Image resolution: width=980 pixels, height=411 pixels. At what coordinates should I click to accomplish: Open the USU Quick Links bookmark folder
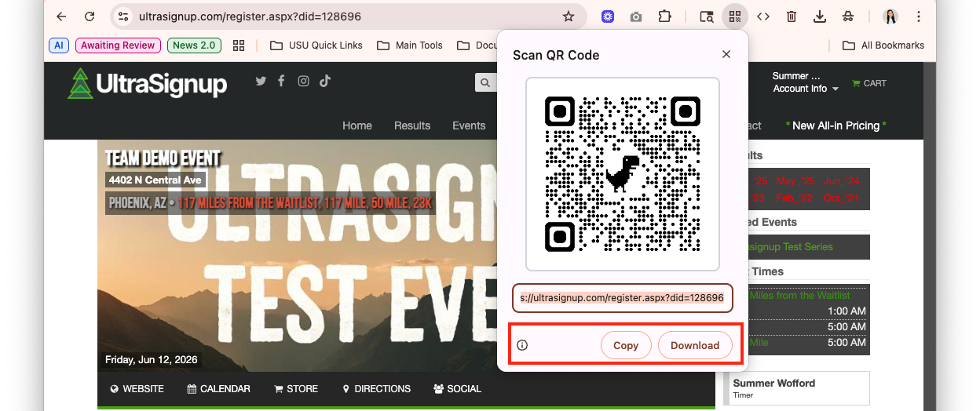pyautogui.click(x=316, y=45)
